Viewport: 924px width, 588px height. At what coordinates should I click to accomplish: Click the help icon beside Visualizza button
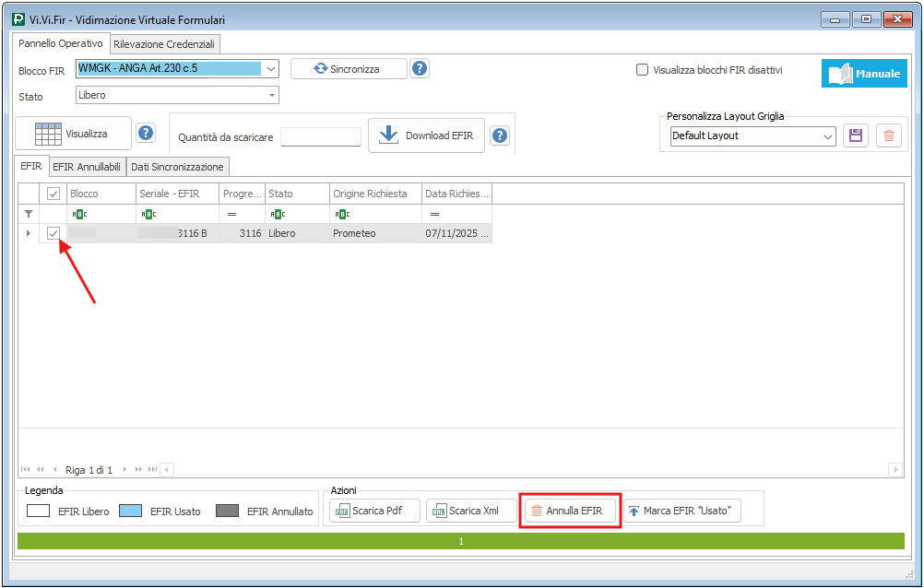[x=146, y=134]
